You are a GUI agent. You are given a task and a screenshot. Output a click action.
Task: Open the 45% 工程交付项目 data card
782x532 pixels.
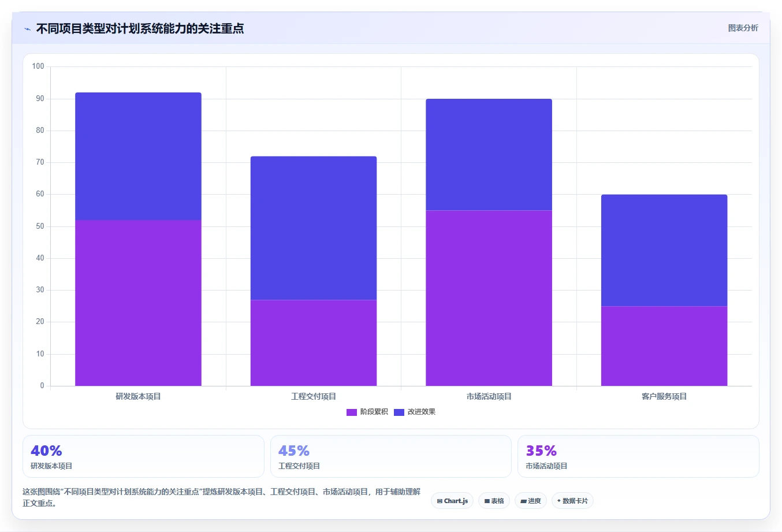tap(391, 456)
